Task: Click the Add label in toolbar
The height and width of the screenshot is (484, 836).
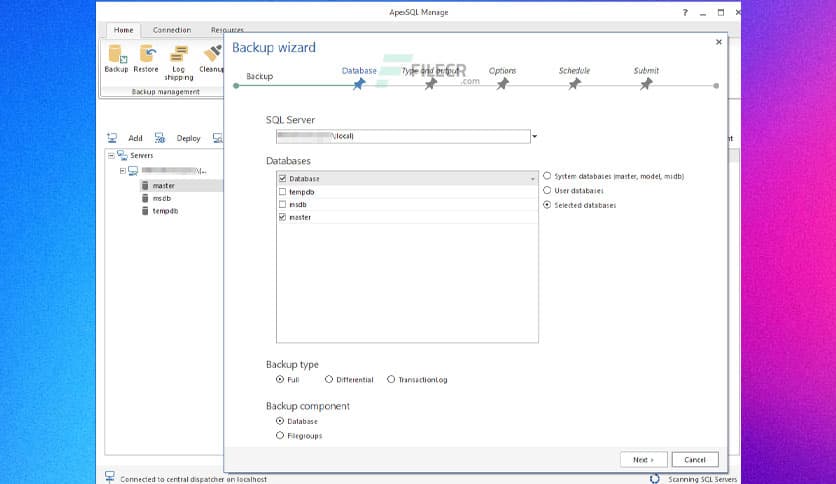Action: (135, 138)
